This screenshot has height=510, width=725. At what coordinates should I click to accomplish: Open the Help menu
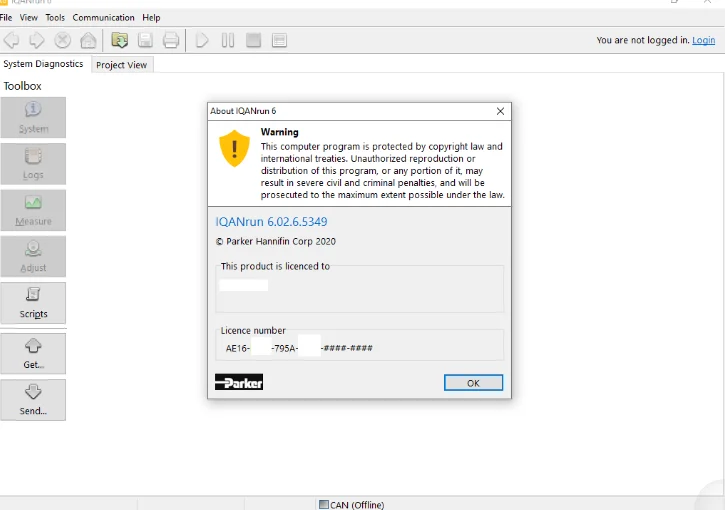(151, 18)
